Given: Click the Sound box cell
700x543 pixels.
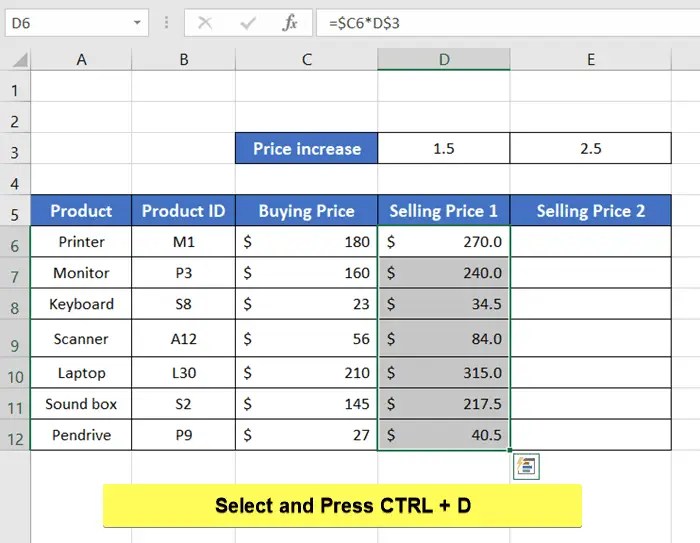Looking at the screenshot, I should [x=81, y=404].
